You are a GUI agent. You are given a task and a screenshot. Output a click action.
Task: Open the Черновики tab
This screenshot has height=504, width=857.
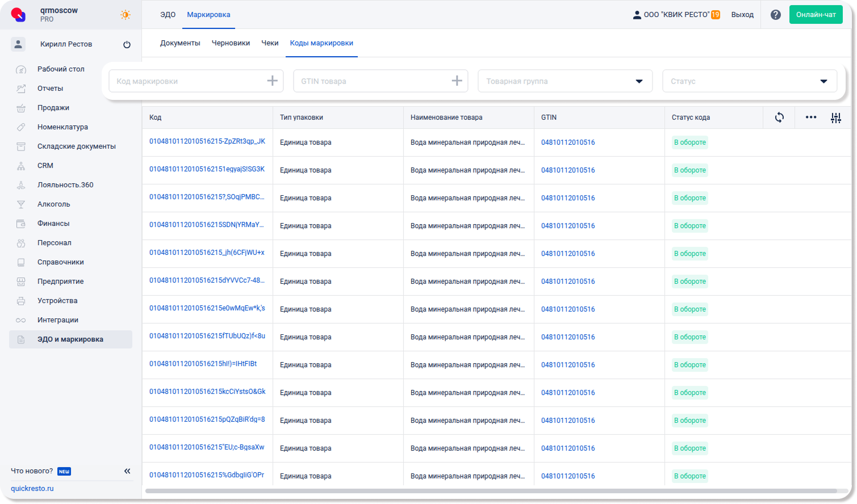(x=231, y=43)
